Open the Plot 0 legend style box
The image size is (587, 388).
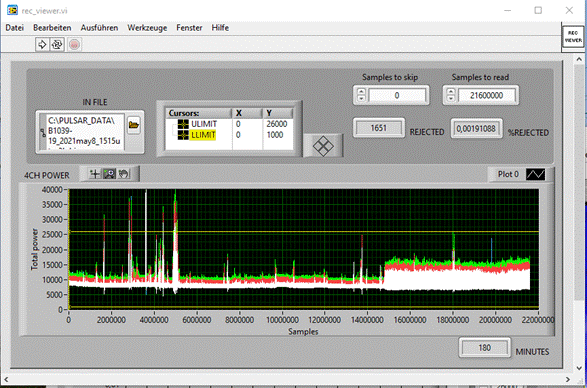(535, 174)
